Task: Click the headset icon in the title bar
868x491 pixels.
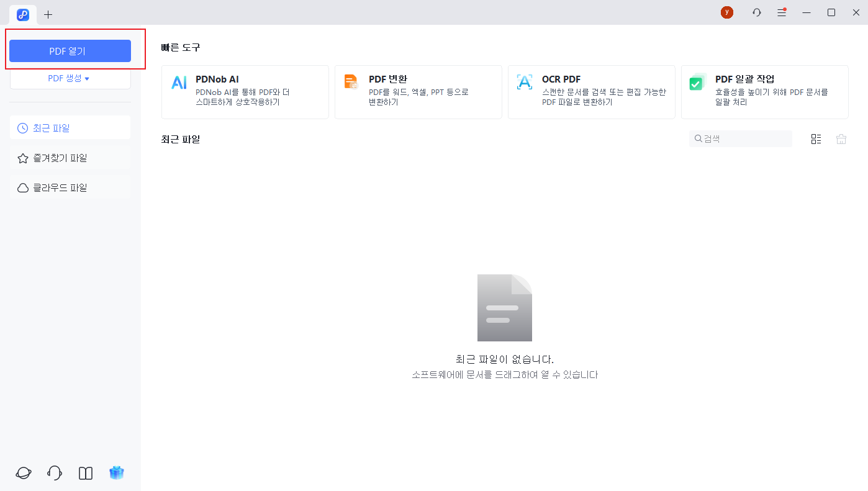Action: pyautogui.click(x=756, y=12)
